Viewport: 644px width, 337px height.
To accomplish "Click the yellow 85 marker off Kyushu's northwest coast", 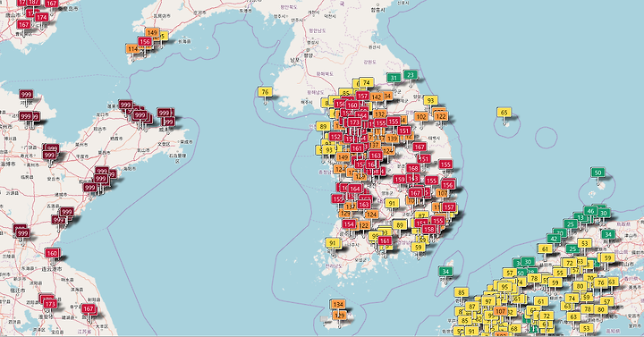I will [462, 292].
